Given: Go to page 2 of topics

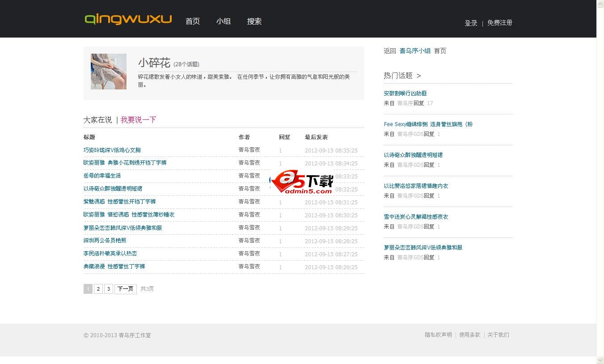Looking at the screenshot, I should [98, 289].
